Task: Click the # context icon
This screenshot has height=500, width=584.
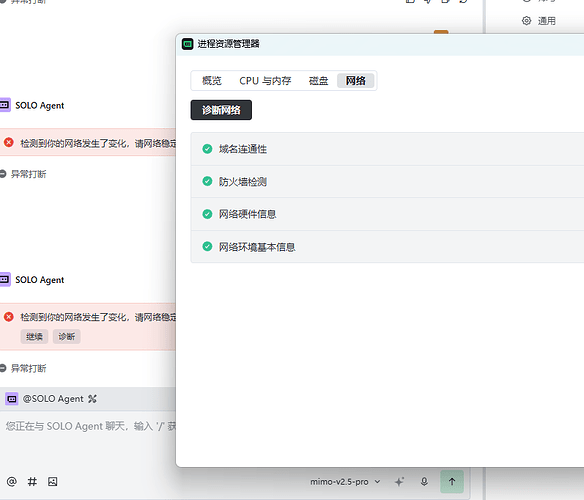Action: coord(32,482)
